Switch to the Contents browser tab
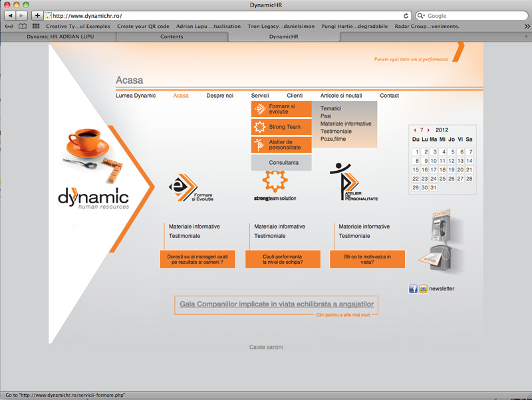 [x=172, y=37]
